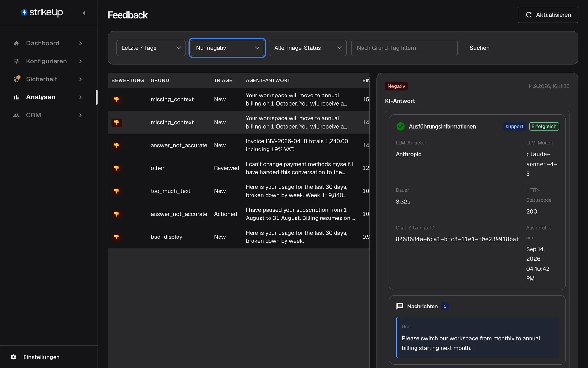Click the GRUND column header
The width and height of the screenshot is (588, 368).
160,80
